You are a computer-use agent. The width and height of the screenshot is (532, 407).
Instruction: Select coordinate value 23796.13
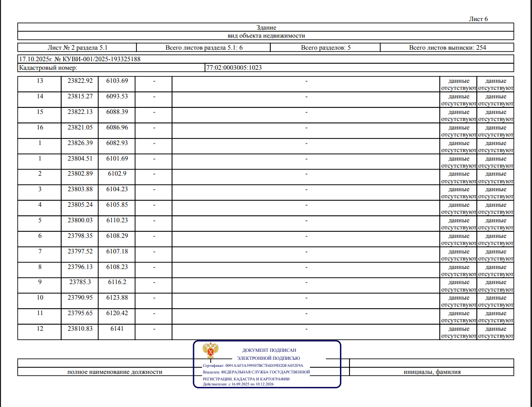click(x=80, y=267)
